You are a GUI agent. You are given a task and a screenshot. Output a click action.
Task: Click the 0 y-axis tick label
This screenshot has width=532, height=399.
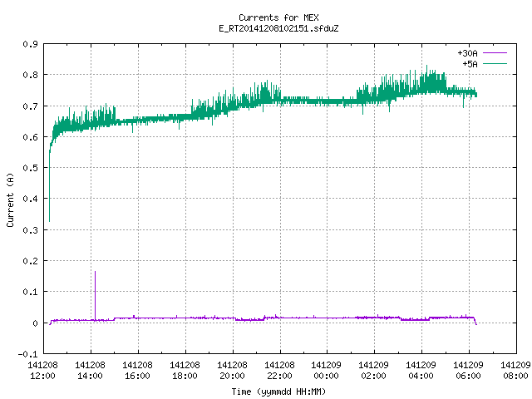pos(35,323)
